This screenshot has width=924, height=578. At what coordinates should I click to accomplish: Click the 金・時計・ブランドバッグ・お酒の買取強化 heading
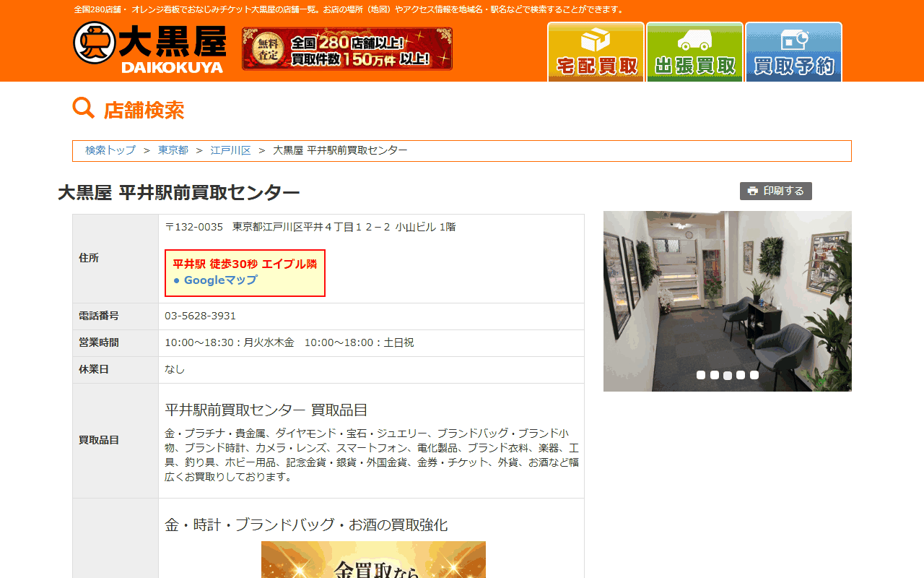(x=306, y=525)
